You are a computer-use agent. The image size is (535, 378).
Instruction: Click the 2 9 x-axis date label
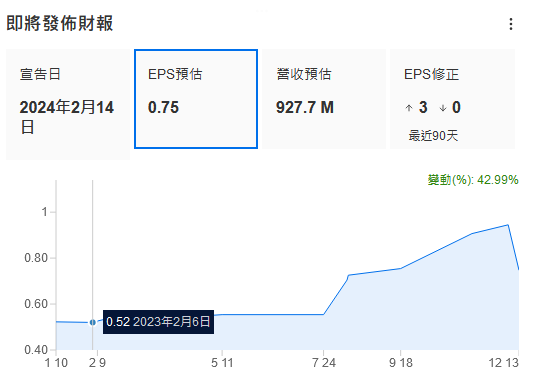click(97, 363)
